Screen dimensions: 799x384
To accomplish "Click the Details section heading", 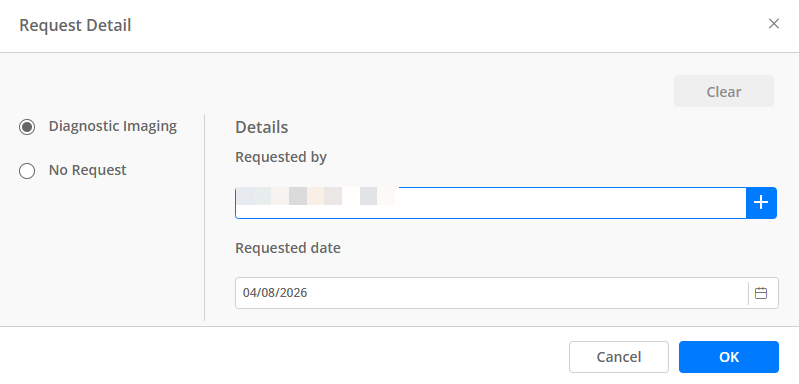I will click(261, 127).
